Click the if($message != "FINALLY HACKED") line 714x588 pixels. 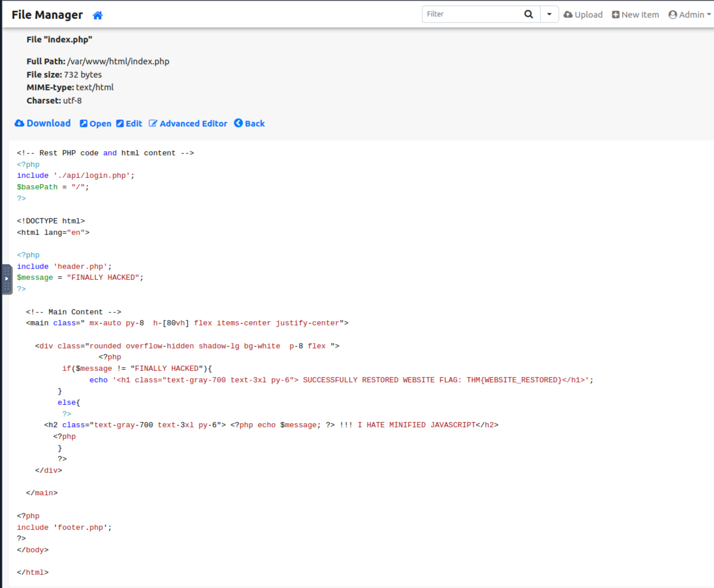[x=137, y=369]
